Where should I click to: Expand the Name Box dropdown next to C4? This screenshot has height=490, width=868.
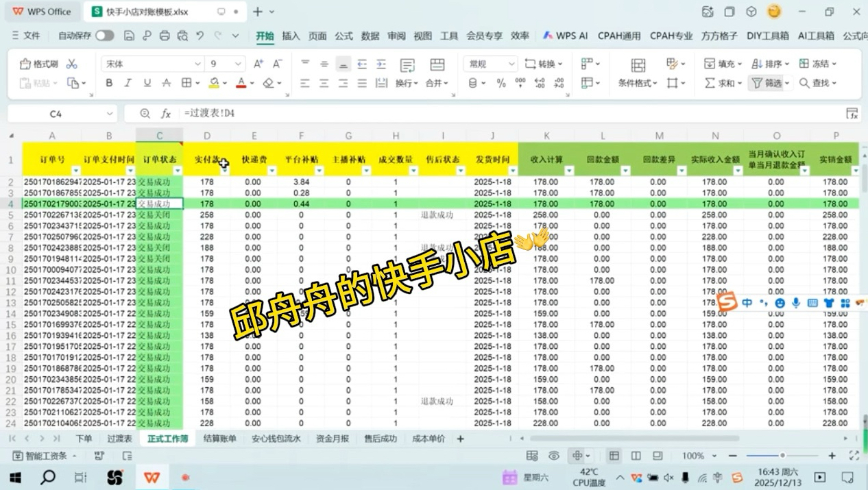(x=110, y=113)
